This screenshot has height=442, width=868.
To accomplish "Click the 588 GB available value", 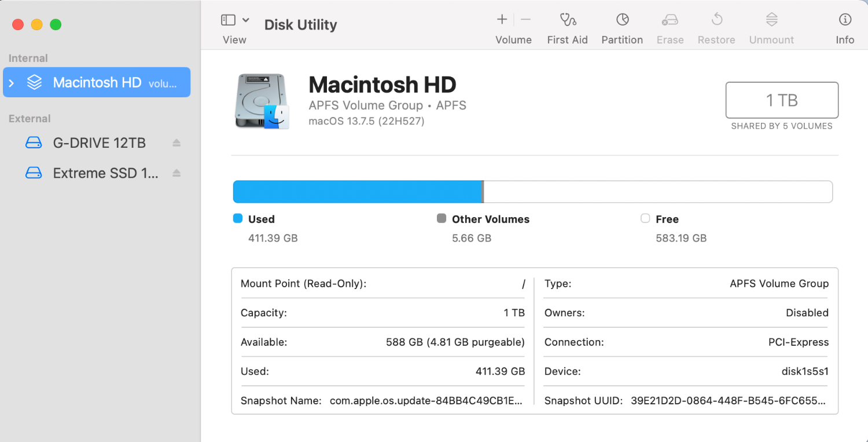I will pos(455,342).
